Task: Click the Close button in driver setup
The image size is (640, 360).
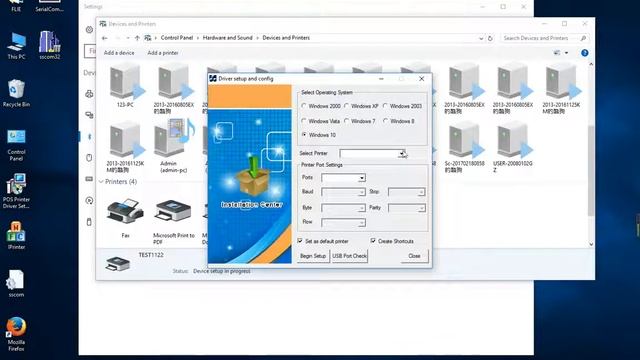Action: pos(414,256)
